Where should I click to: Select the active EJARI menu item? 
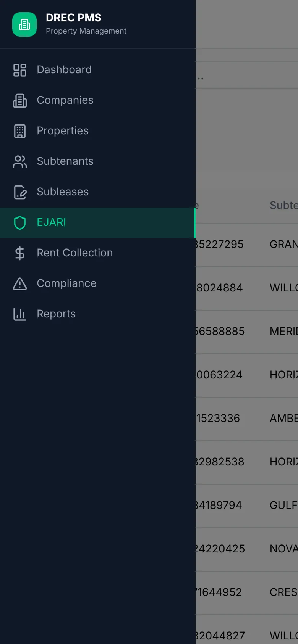98,223
